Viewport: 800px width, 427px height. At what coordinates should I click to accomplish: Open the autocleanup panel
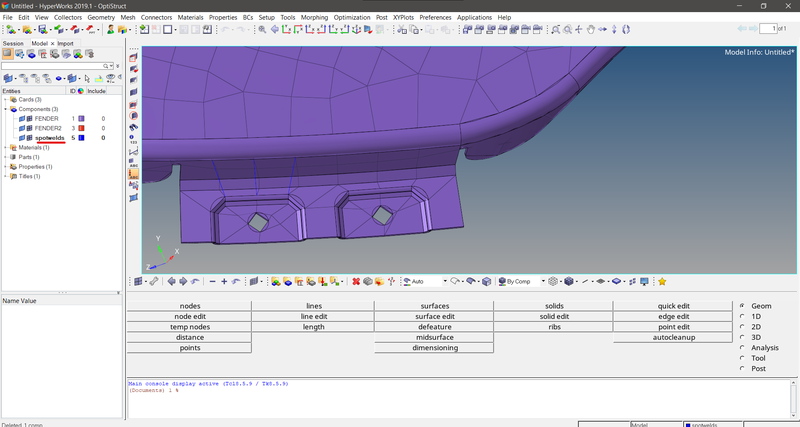[673, 337]
